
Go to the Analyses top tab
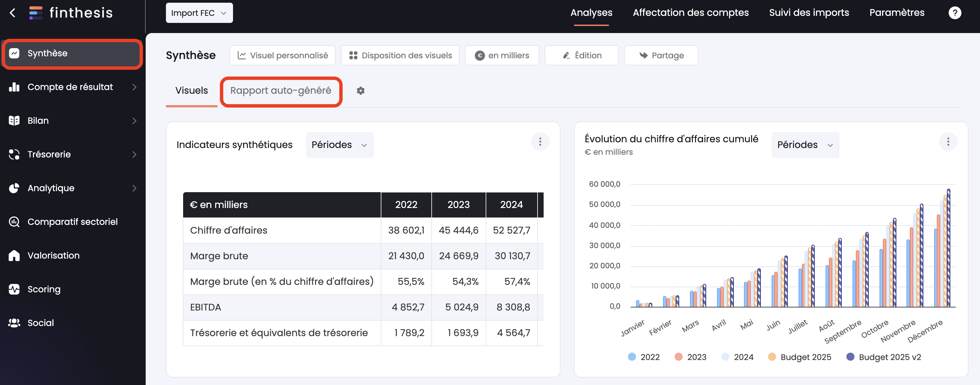[591, 13]
